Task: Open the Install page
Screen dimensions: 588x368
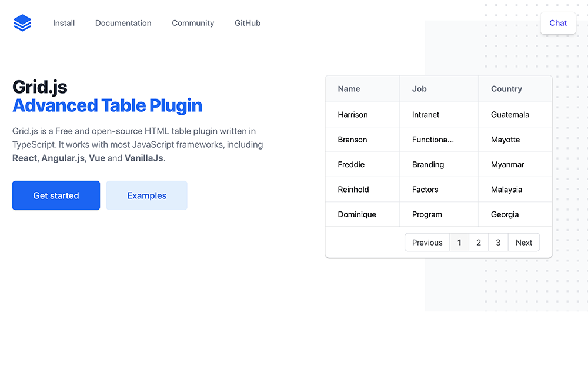Action: click(x=64, y=23)
